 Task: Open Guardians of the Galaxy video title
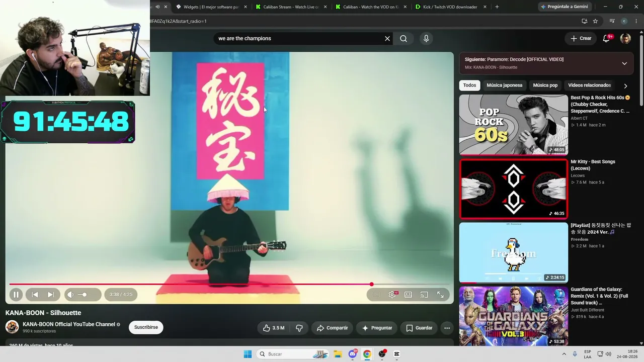[599, 296]
